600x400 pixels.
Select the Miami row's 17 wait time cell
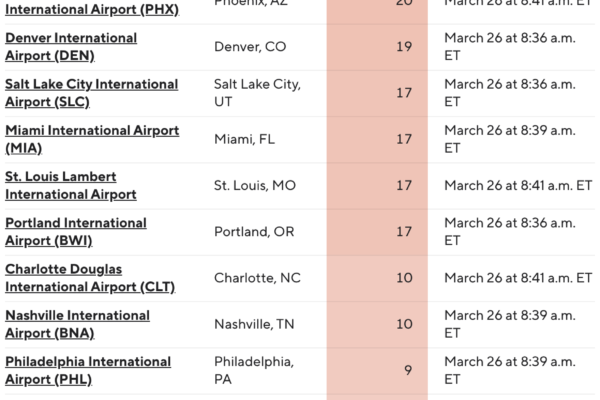405,139
